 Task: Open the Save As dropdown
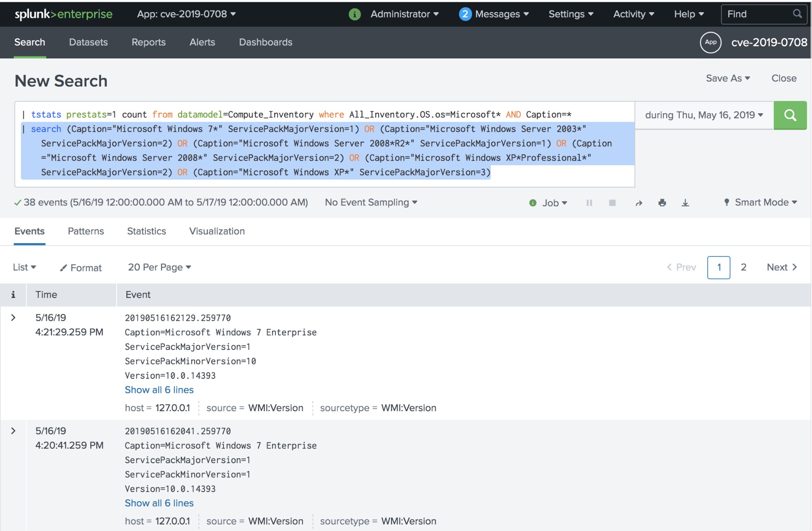[728, 78]
